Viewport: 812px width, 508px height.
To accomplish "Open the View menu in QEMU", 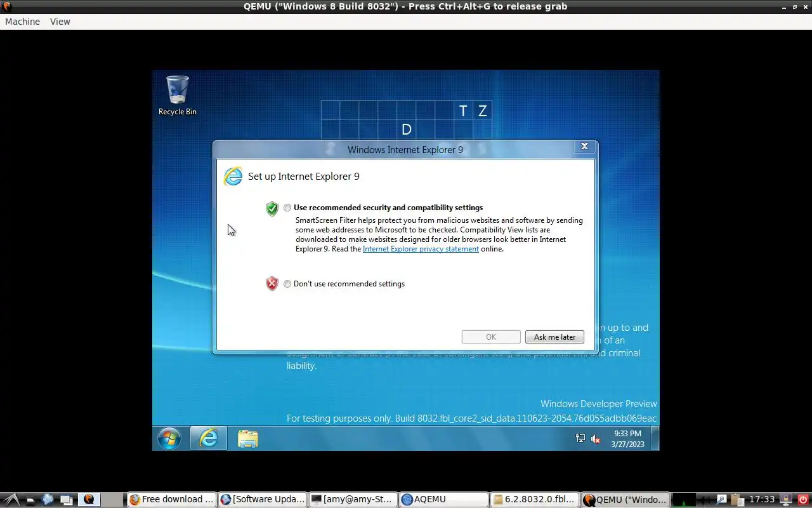I will [60, 22].
